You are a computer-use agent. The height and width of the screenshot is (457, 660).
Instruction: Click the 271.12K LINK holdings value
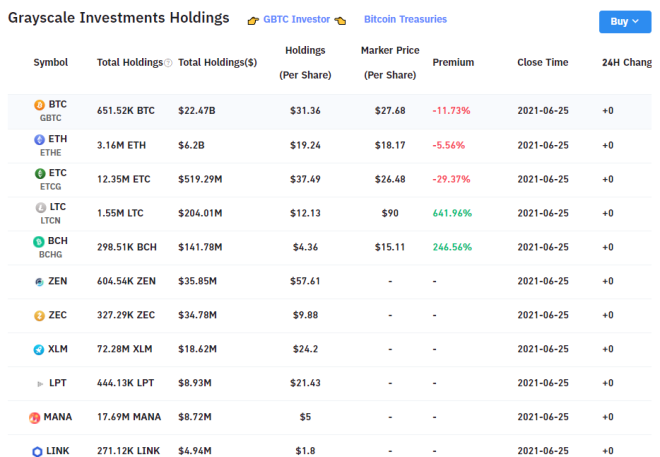pyautogui.click(x=128, y=451)
